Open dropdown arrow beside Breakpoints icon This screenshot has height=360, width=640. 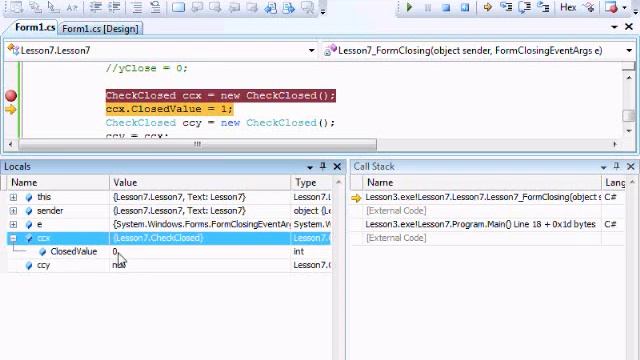point(624,7)
